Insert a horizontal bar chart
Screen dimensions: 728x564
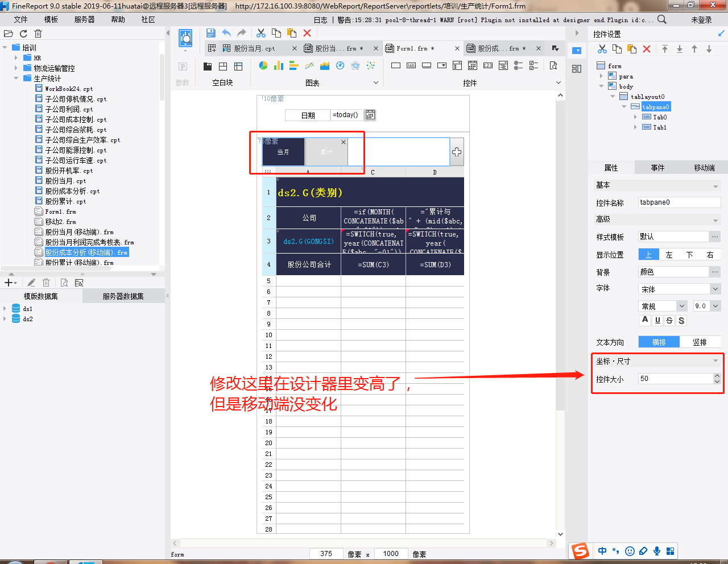pyautogui.click(x=294, y=65)
